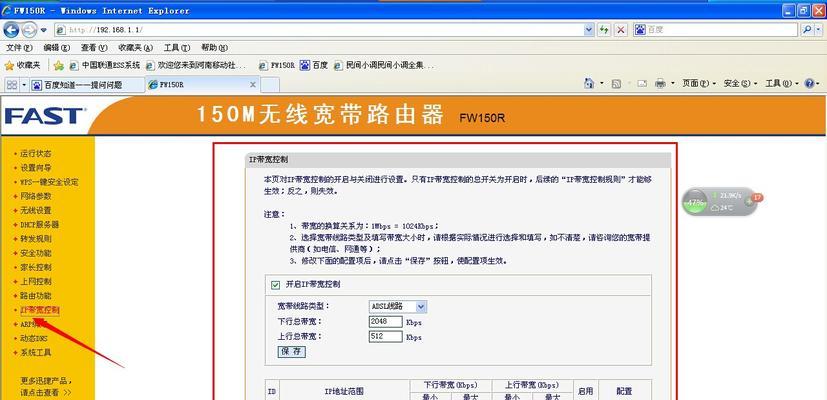The height and width of the screenshot is (400, 827).
Task: Open a new tab with blank tab button
Action: point(270,84)
